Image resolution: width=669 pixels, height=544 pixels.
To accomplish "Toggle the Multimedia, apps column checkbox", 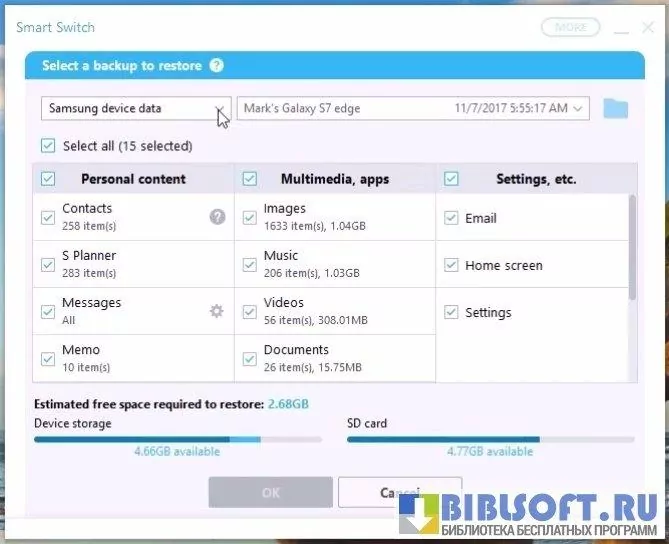I will [250, 179].
